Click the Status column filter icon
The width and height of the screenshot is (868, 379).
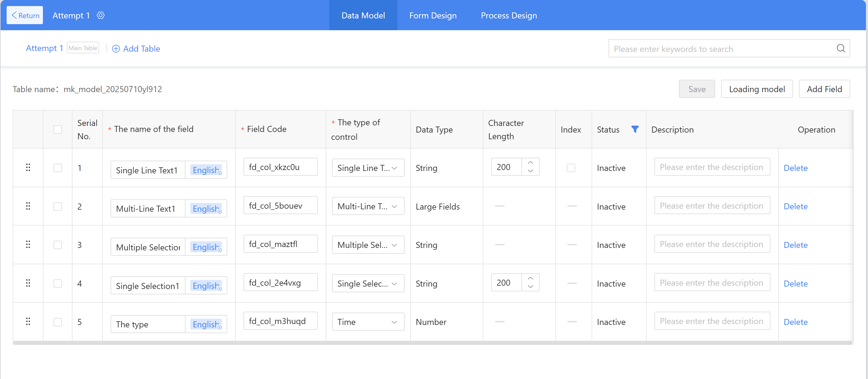[634, 129]
